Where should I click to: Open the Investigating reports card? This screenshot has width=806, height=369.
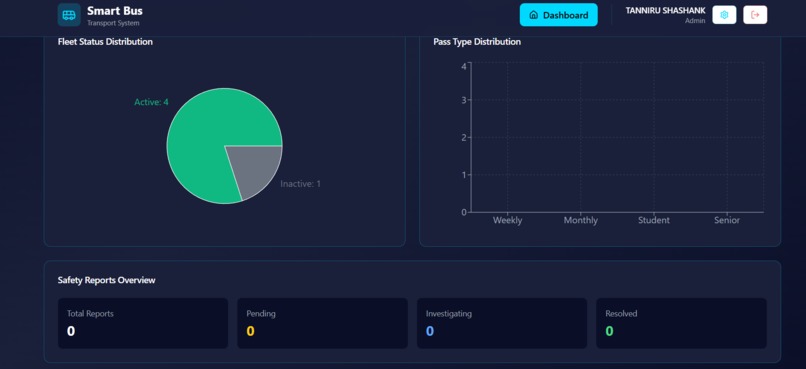[x=502, y=323]
